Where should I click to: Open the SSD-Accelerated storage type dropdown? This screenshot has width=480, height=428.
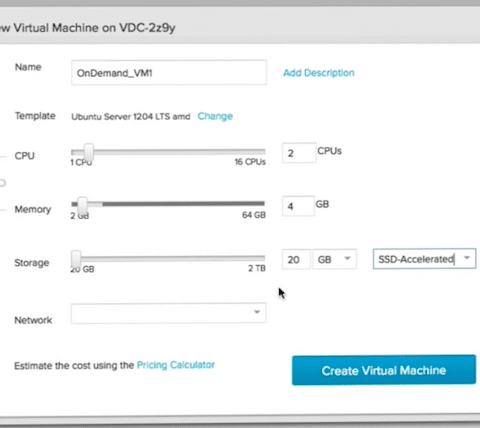(424, 259)
